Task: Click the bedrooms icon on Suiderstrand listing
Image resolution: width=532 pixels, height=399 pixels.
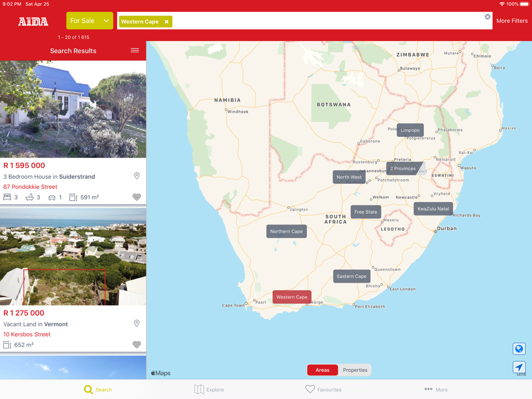Action: coord(7,197)
